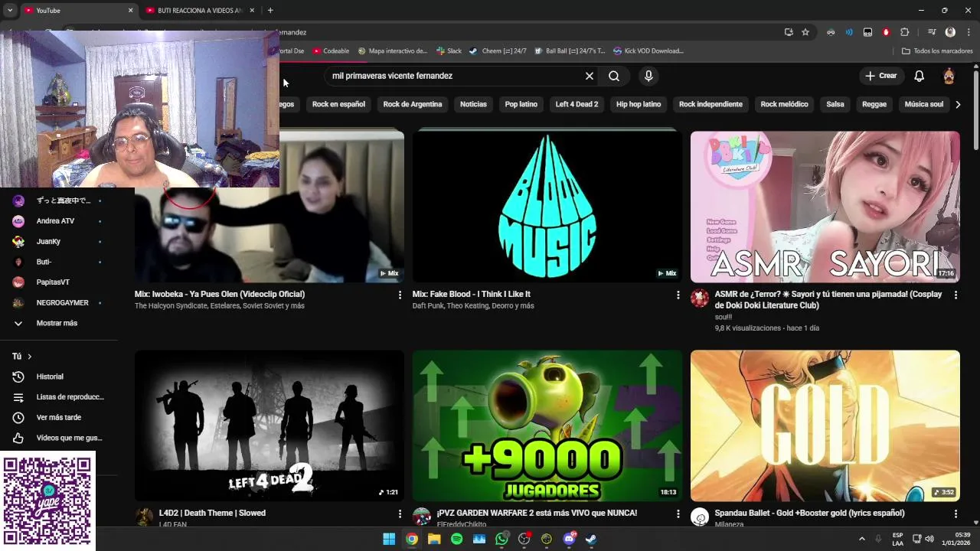Viewport: 980px width, 551px height.
Task: Open Todos los marcadores folder
Action: click(937, 51)
